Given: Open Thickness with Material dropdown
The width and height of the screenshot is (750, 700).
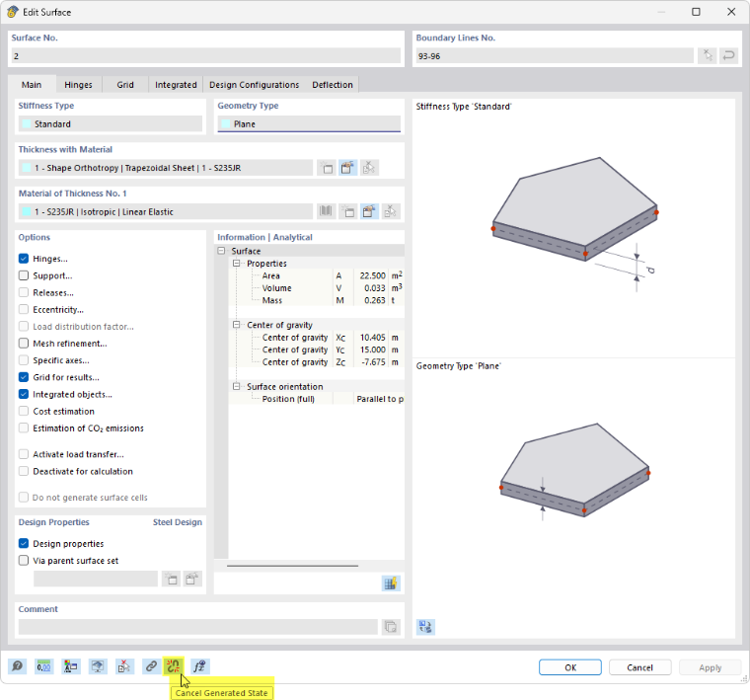Looking at the screenshot, I should [166, 168].
